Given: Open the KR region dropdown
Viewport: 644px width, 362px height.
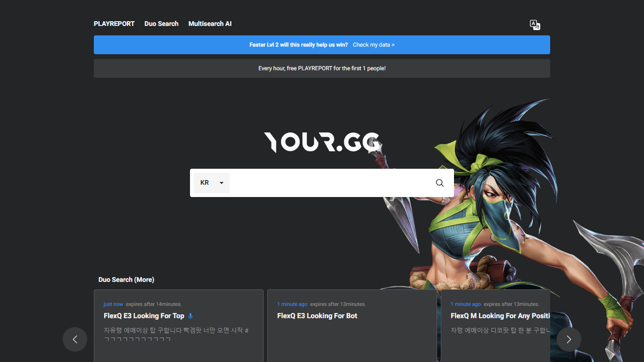Looking at the screenshot, I should pos(212,183).
